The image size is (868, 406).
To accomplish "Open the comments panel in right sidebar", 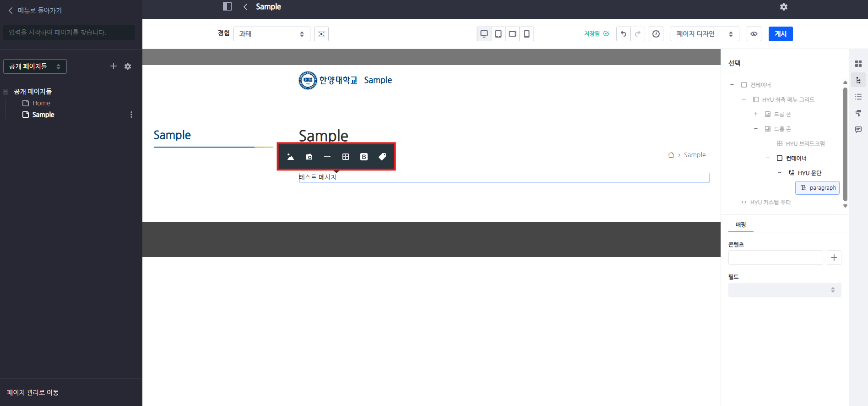I will 858,130.
